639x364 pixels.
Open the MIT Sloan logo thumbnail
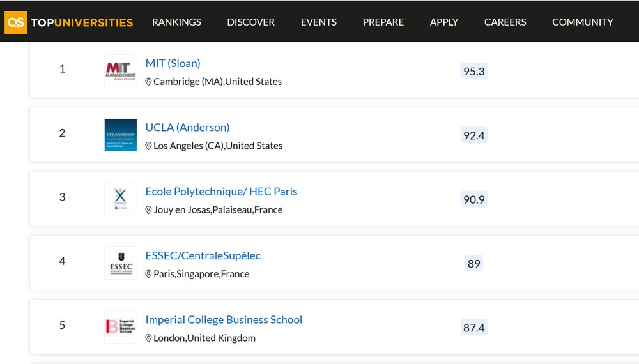point(121,71)
